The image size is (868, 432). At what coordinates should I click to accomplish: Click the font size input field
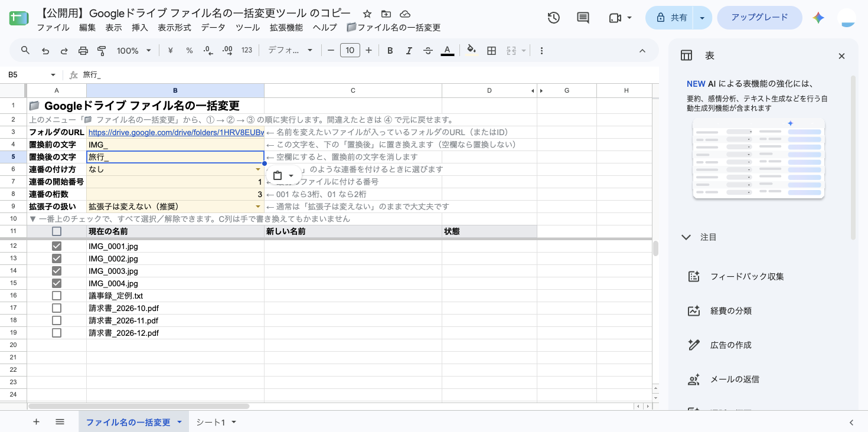coord(350,51)
